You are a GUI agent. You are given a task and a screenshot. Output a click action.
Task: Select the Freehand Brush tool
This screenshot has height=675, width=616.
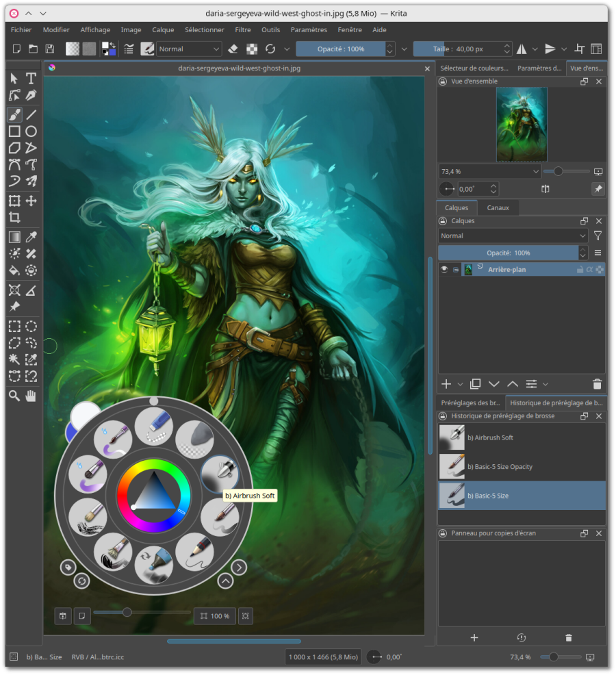(14, 114)
